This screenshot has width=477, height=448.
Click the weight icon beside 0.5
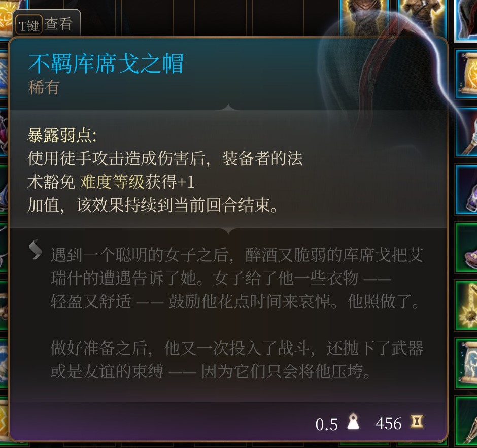point(353,422)
